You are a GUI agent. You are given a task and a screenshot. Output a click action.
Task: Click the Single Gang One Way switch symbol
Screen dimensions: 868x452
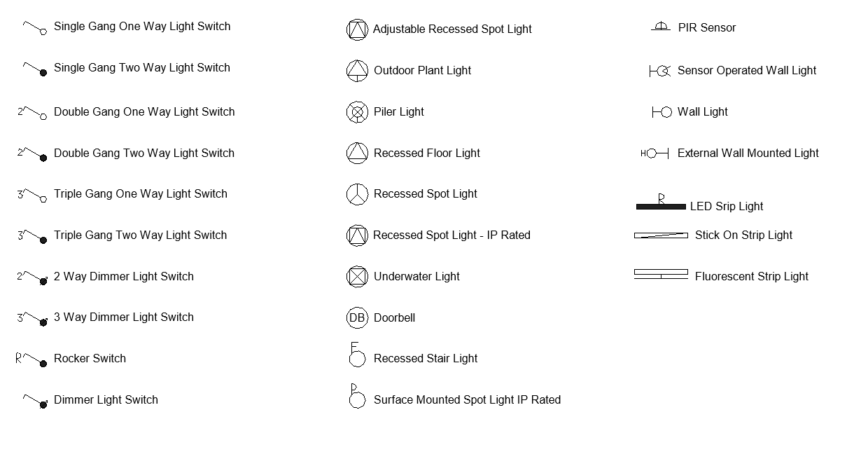point(34,28)
